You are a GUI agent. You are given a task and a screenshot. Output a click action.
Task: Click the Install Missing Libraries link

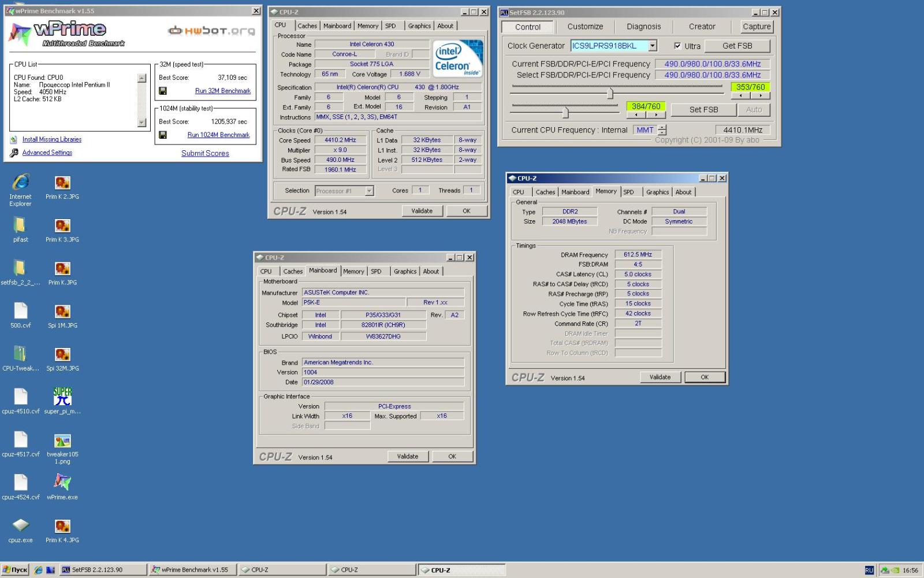pyautogui.click(x=52, y=139)
